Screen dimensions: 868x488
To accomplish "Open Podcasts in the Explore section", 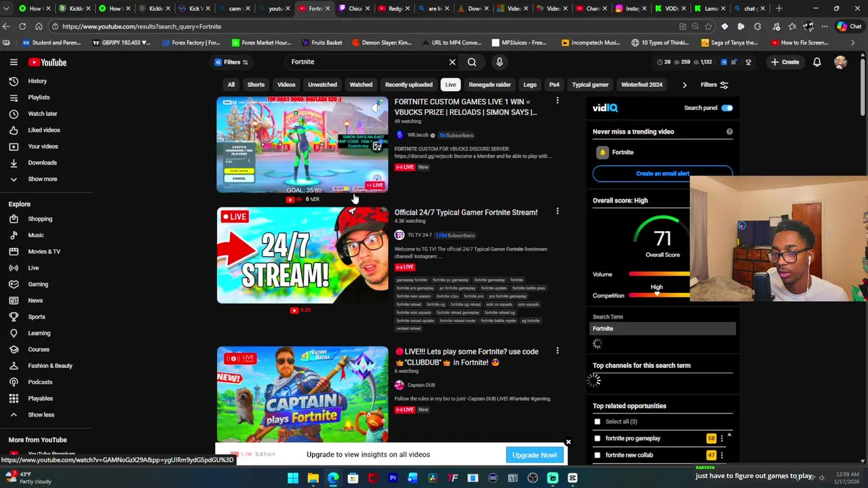I will pos(40,382).
